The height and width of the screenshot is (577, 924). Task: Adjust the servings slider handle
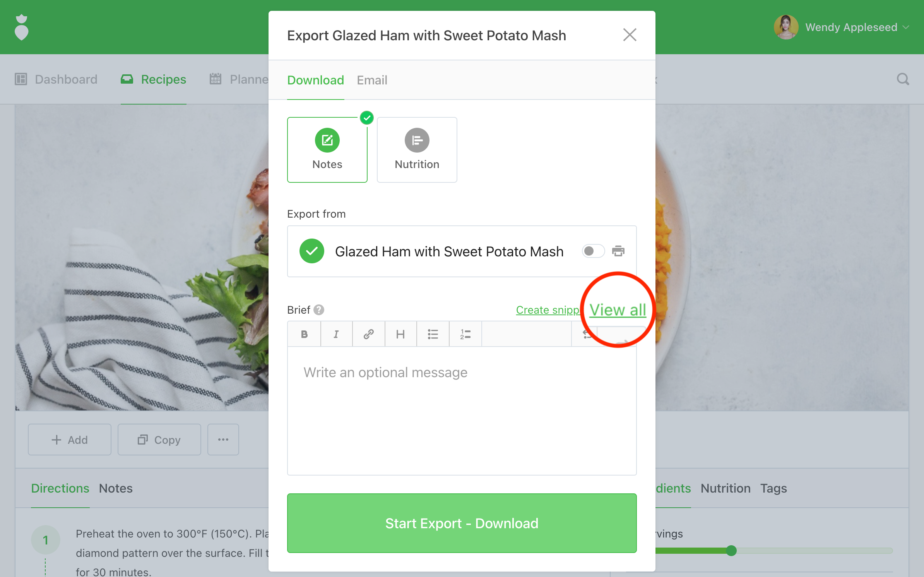pyautogui.click(x=731, y=550)
